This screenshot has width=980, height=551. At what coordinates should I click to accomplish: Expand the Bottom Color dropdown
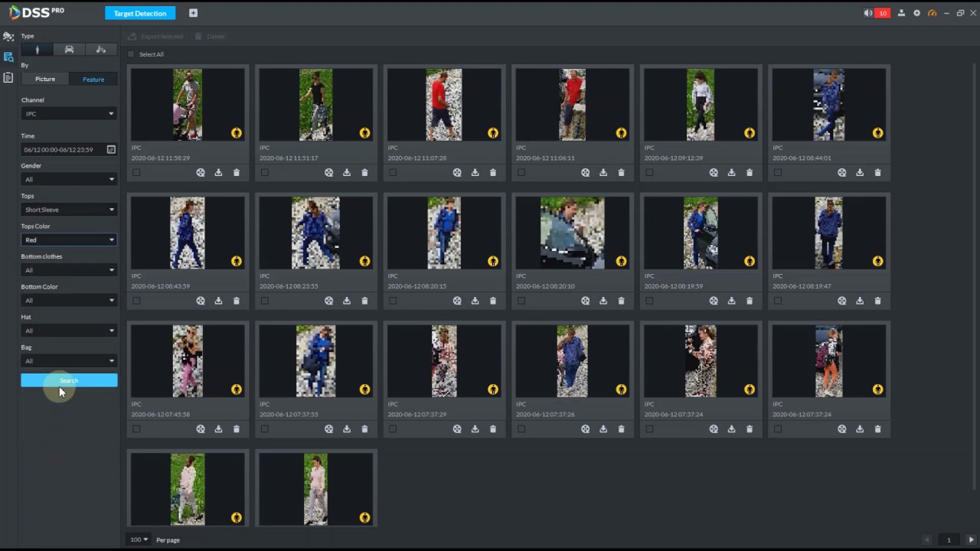point(69,301)
